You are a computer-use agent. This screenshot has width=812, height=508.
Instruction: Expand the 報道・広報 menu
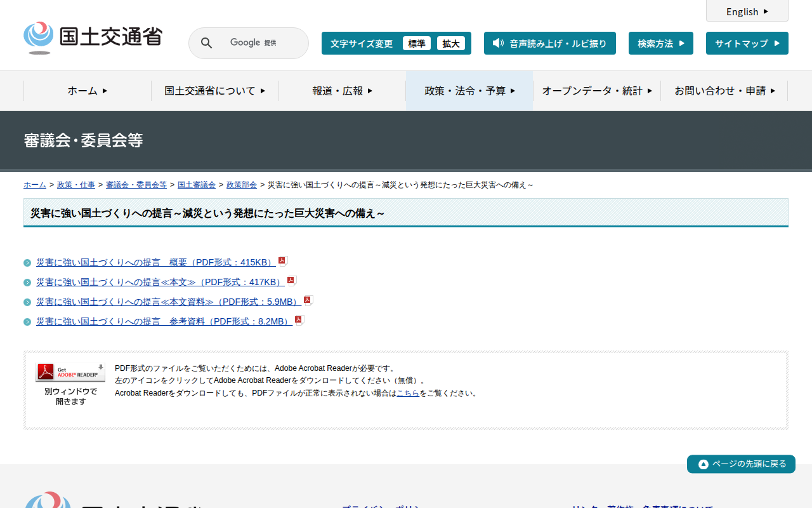[343, 91]
